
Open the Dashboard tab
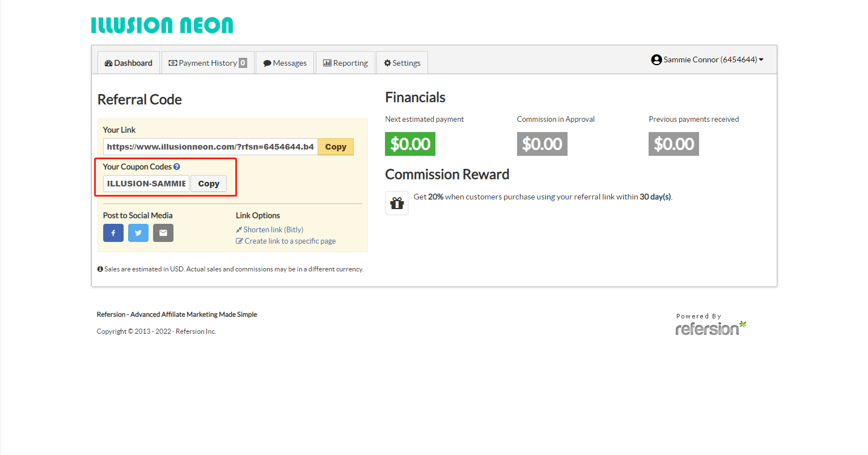[x=129, y=63]
